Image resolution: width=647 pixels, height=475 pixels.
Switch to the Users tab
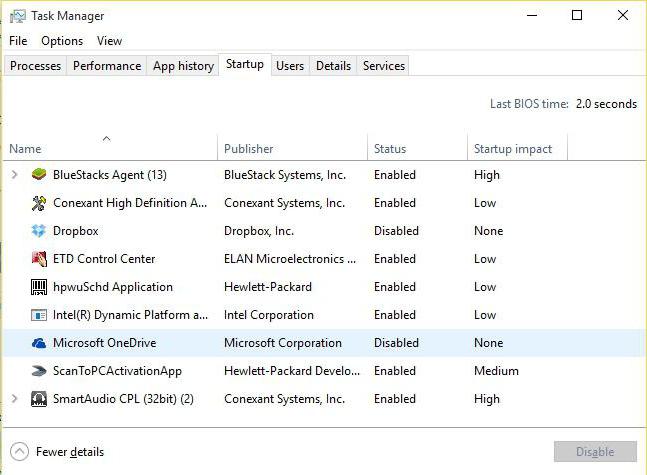[x=290, y=66]
